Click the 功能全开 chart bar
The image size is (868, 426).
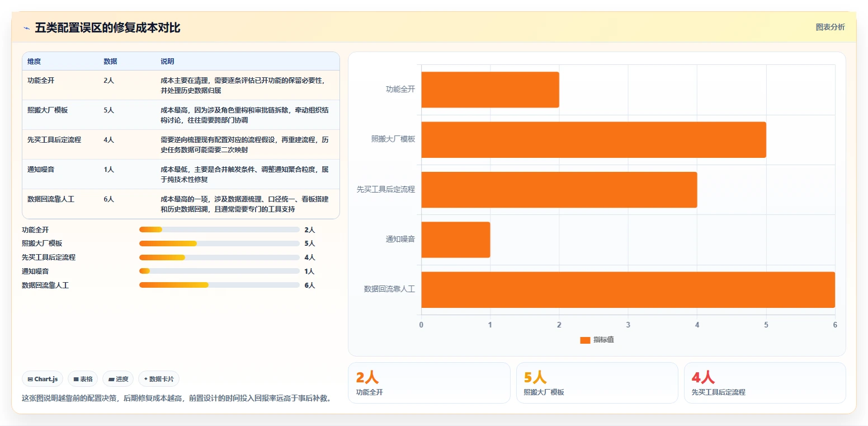(x=490, y=90)
